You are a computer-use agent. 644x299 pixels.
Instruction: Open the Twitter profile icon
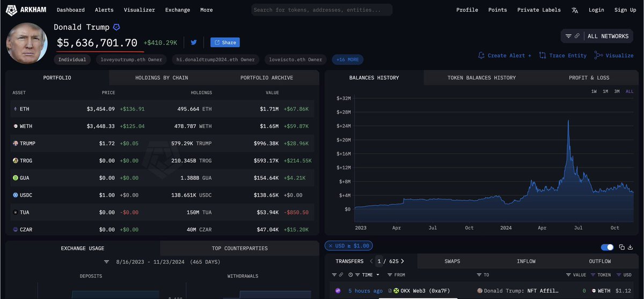pyautogui.click(x=194, y=42)
